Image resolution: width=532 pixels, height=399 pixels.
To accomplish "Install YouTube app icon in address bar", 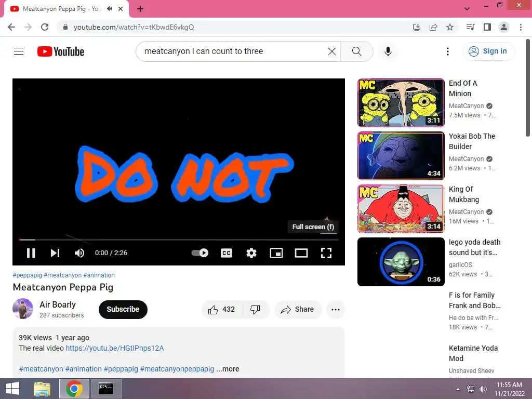I will (x=417, y=27).
